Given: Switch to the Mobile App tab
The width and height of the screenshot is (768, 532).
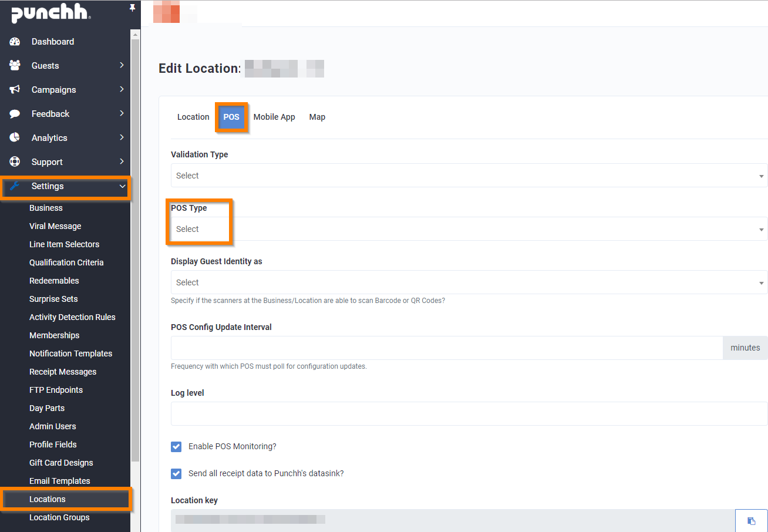Looking at the screenshot, I should (x=274, y=117).
